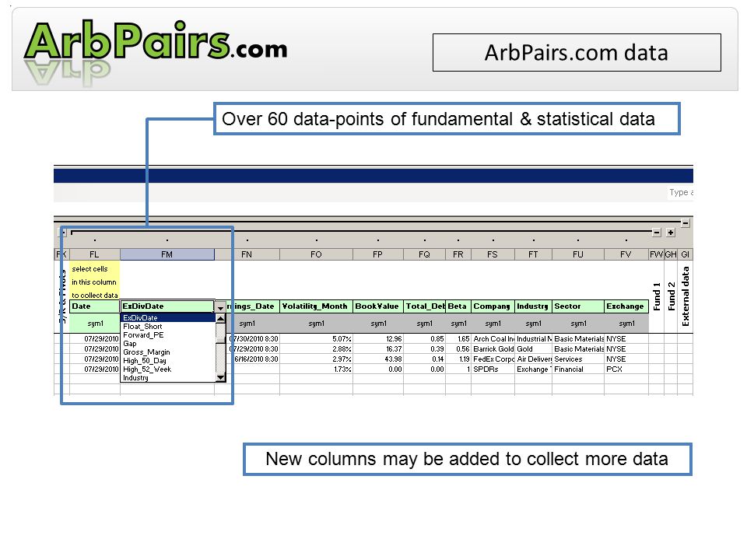Click the 16.37 book value cell
Image resolution: width=747 pixels, height=560 pixels.
point(378,348)
